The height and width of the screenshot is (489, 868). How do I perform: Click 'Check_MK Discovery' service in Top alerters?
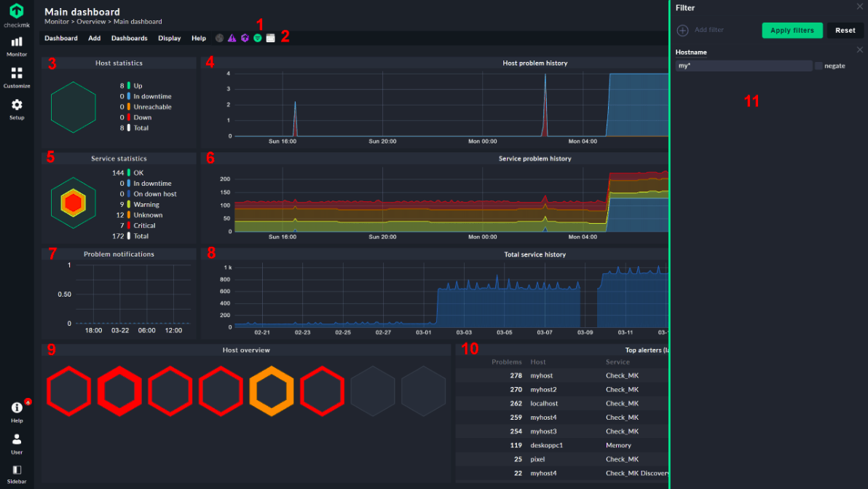coord(637,473)
